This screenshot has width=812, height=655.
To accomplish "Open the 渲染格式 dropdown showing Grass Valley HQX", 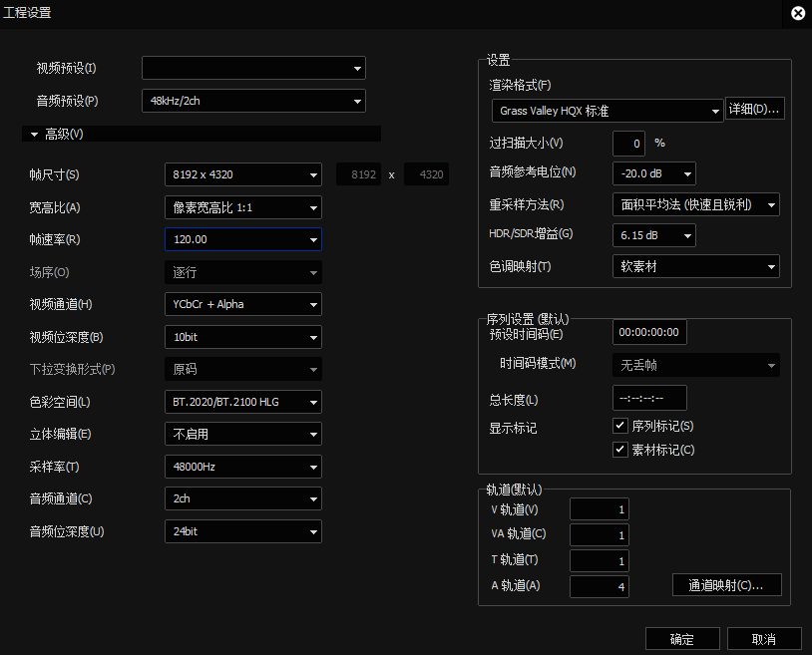I will 607,110.
